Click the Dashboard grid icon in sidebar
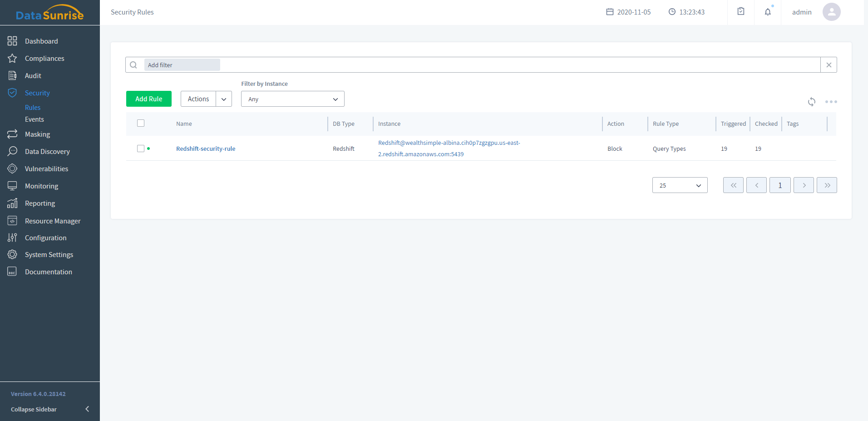Viewport: 868px width, 421px height. (x=12, y=41)
